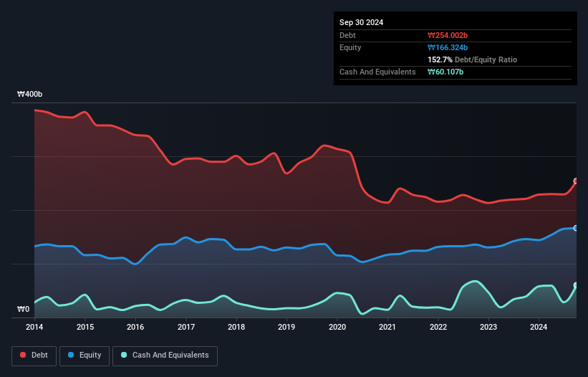Click the 2015 x-axis label
Viewport: 588px width, 377px height.
[85, 327]
